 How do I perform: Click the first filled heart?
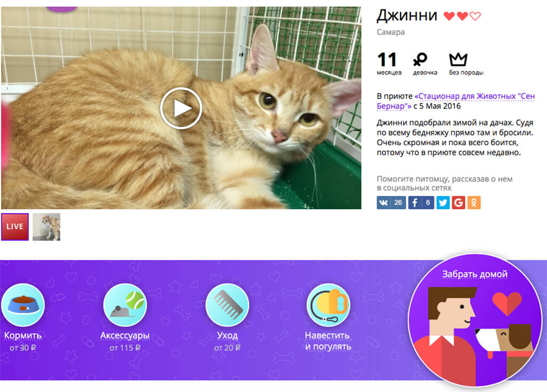coord(449,16)
